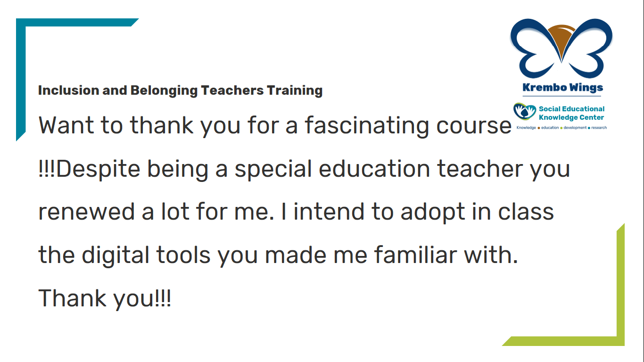Click the thin line under 'Krembo Wings'
Image resolution: width=644 pixels, height=362 pixels.
coord(562,96)
